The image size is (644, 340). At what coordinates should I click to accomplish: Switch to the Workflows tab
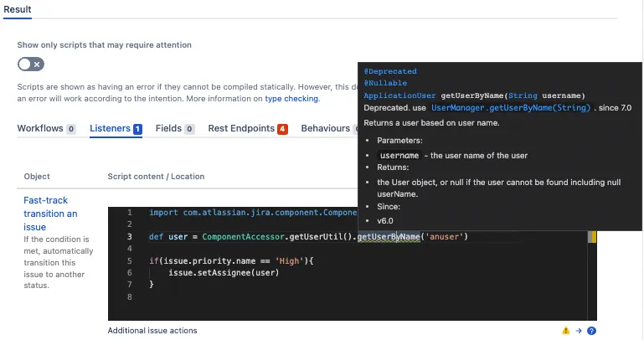[46, 128]
